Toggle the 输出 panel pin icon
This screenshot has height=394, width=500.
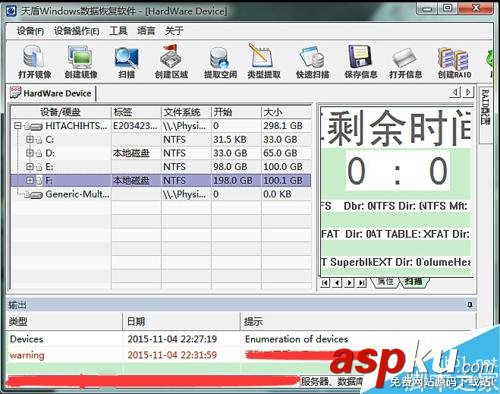[470, 305]
